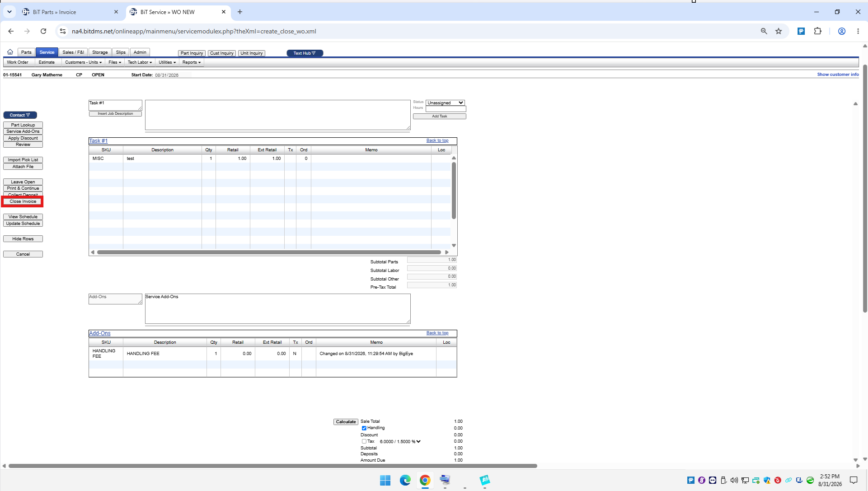Open the Slips module tab
The width and height of the screenshot is (868, 491).
tap(121, 52)
